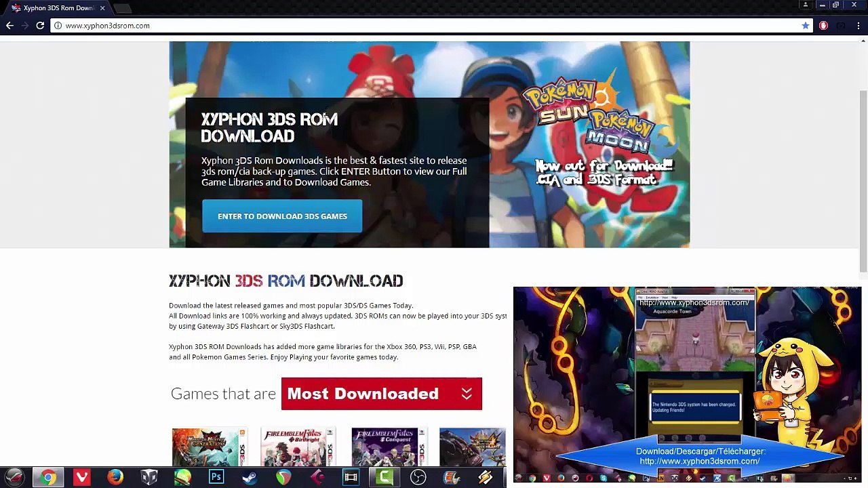868x488 pixels.
Task: Open Fire Emblem Fates Conquest cover
Action: (389, 447)
